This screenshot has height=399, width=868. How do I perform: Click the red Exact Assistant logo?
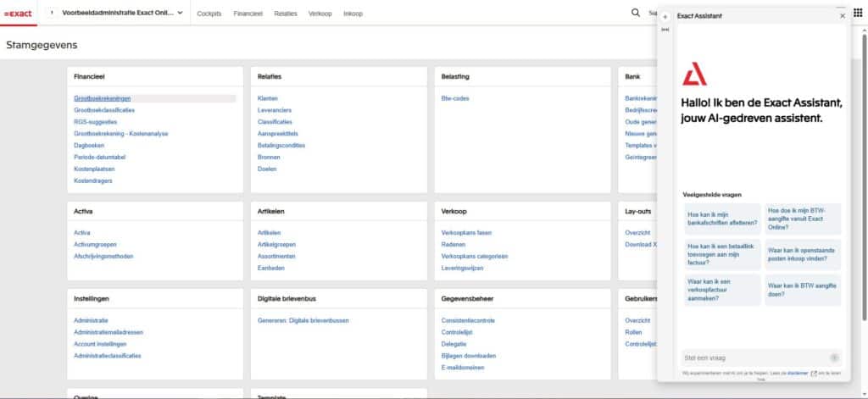pos(694,76)
